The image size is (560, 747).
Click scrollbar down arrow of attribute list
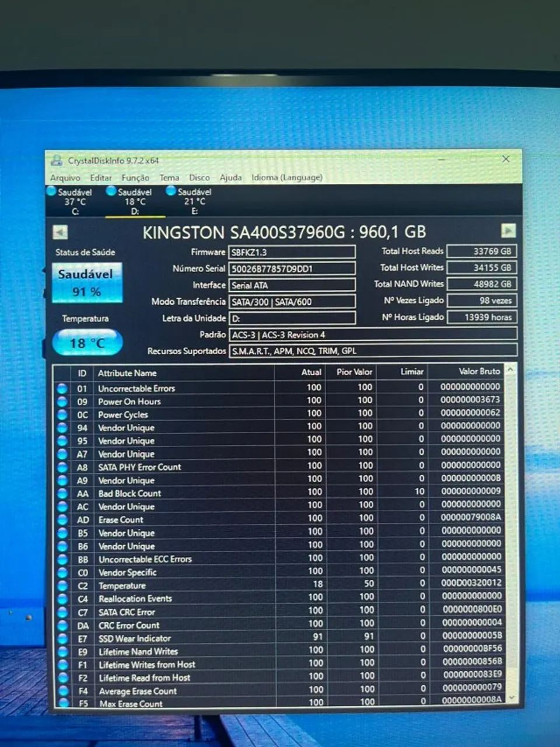tap(512, 697)
